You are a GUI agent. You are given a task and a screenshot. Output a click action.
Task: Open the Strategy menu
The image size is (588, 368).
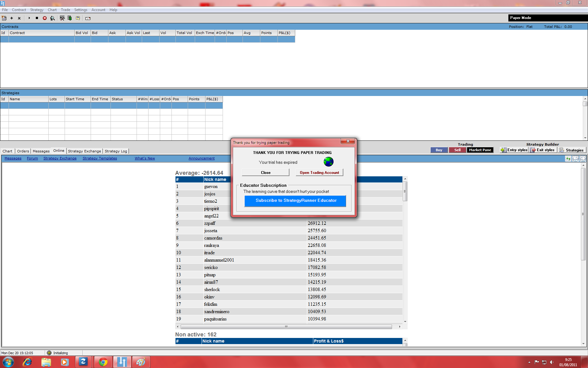(x=37, y=10)
